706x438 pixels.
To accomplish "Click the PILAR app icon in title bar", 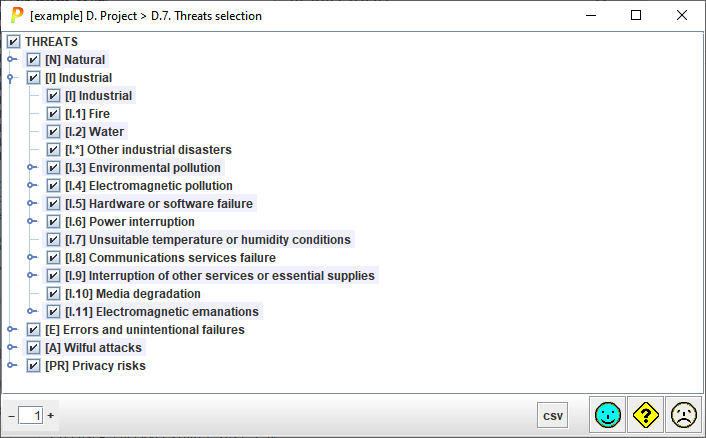I will (16, 16).
